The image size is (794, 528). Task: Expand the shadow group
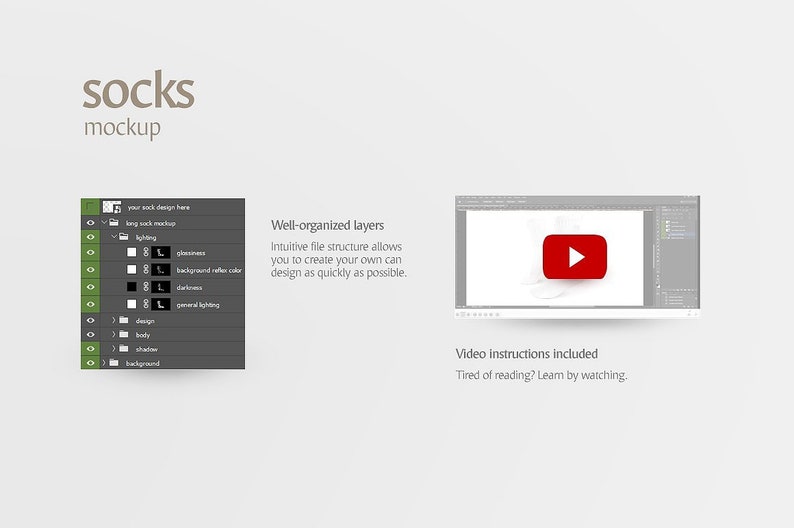(x=113, y=348)
